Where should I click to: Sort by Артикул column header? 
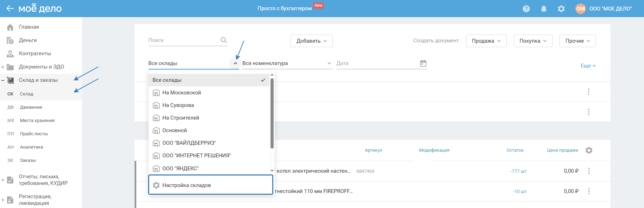[x=374, y=150]
